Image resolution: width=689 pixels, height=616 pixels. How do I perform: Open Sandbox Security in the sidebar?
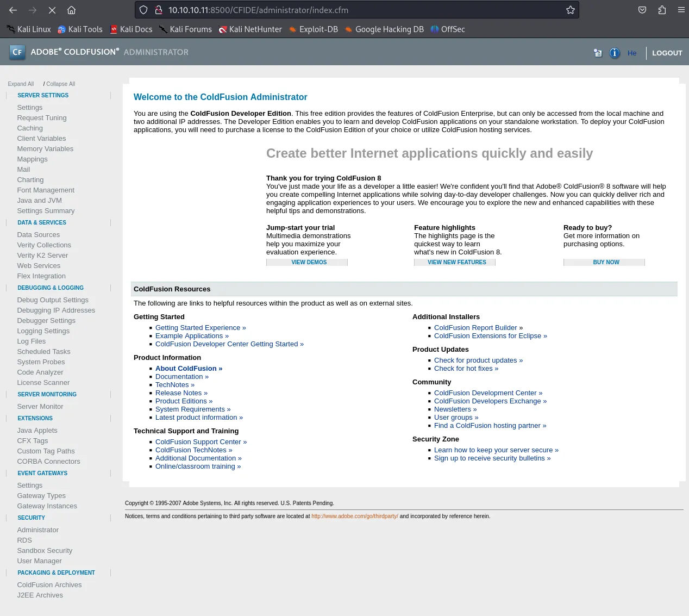coord(45,551)
